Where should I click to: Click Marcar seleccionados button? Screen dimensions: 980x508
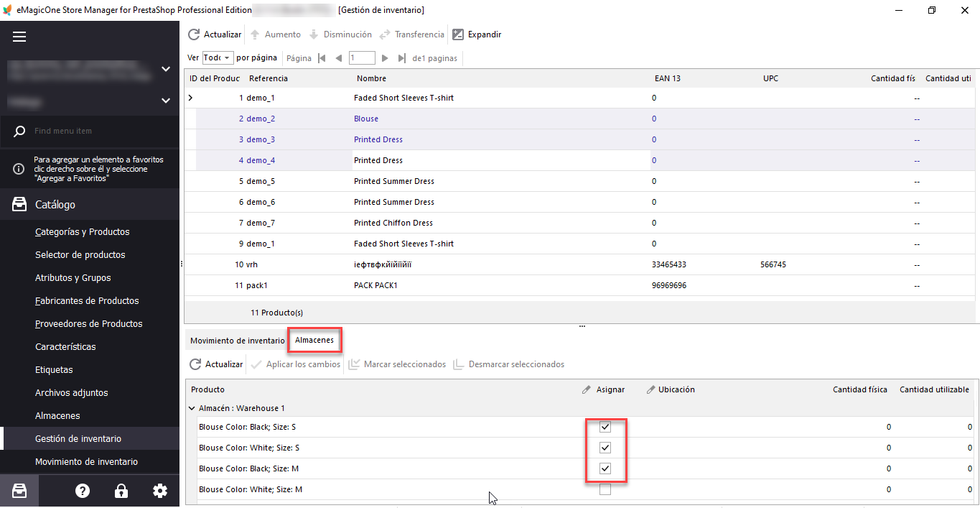click(397, 364)
